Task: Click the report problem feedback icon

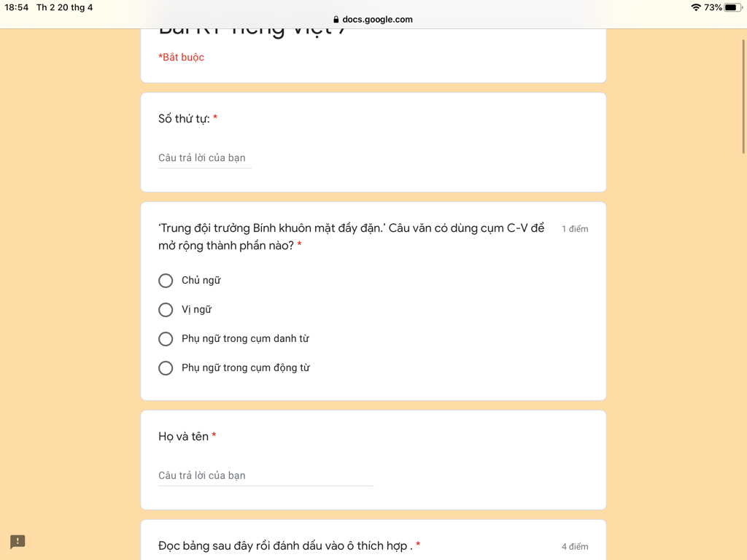Action: click(18, 542)
